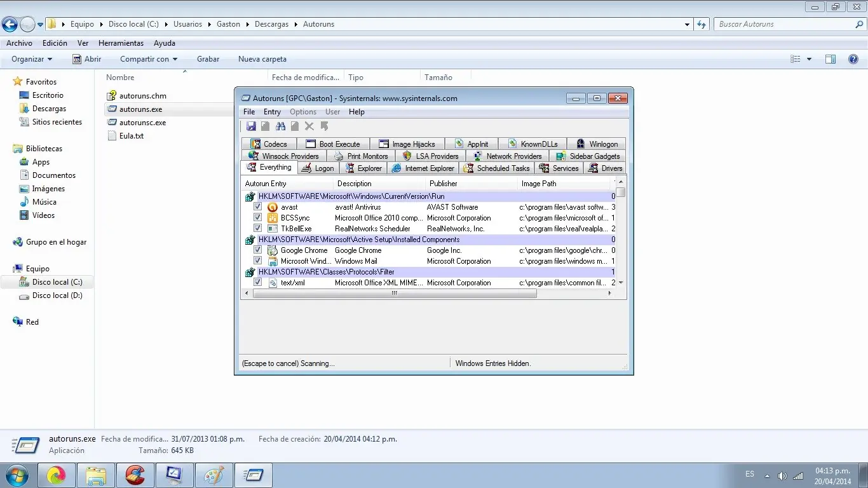868x488 pixels.
Task: Uncheck the TkBellExe autorun entry
Action: click(257, 229)
